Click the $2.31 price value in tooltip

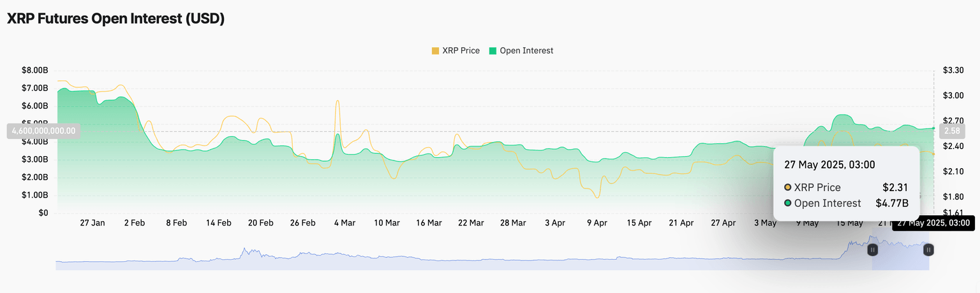[895, 187]
